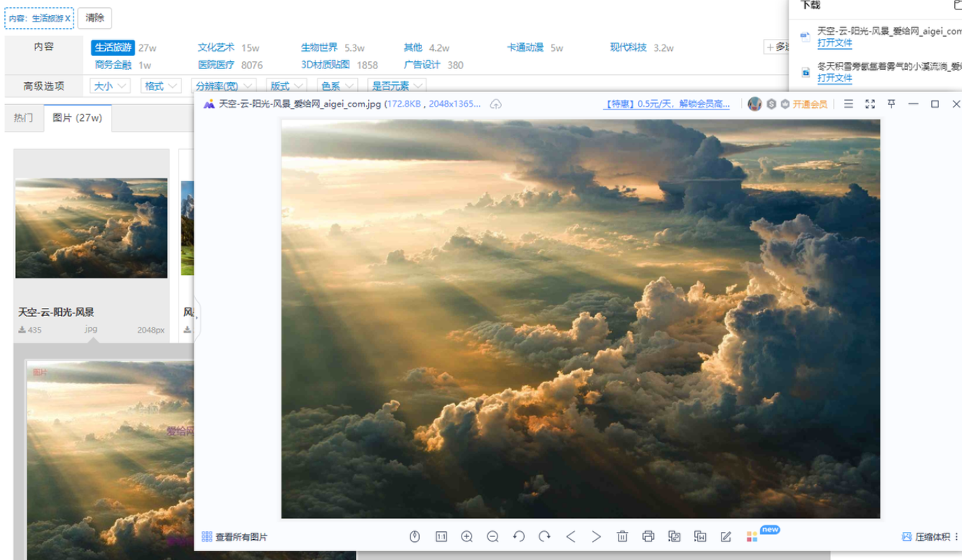
Task: Click the icon left of the pencil icon
Action: point(700,537)
